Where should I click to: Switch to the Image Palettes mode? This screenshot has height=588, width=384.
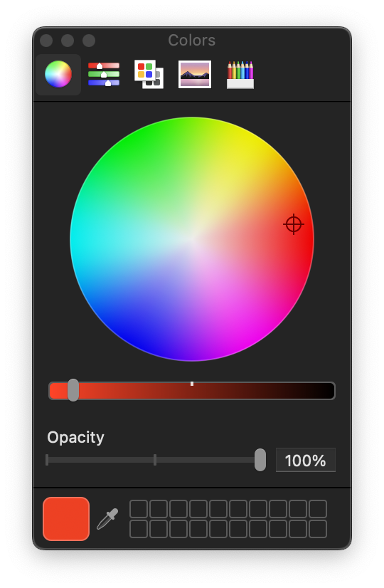(194, 74)
